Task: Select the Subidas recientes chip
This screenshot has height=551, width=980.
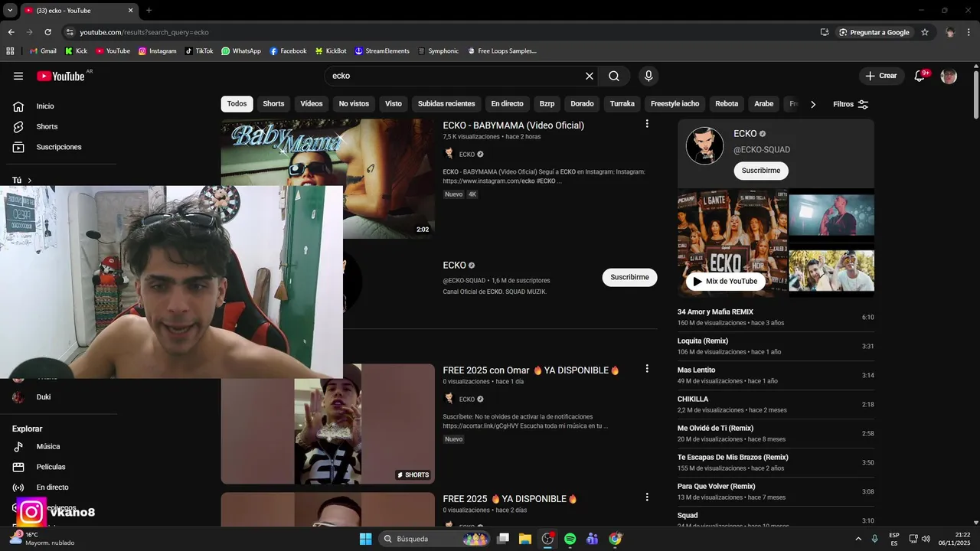Action: click(446, 103)
